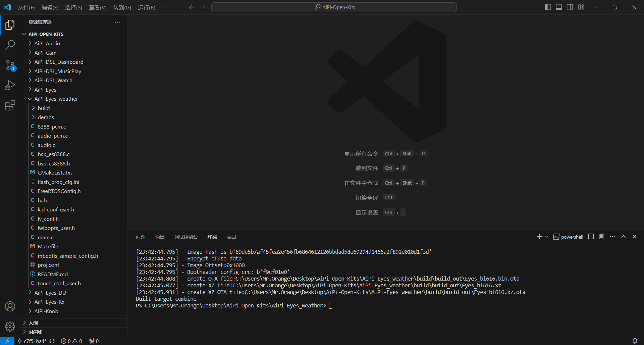Expand the demos folder

74,117
